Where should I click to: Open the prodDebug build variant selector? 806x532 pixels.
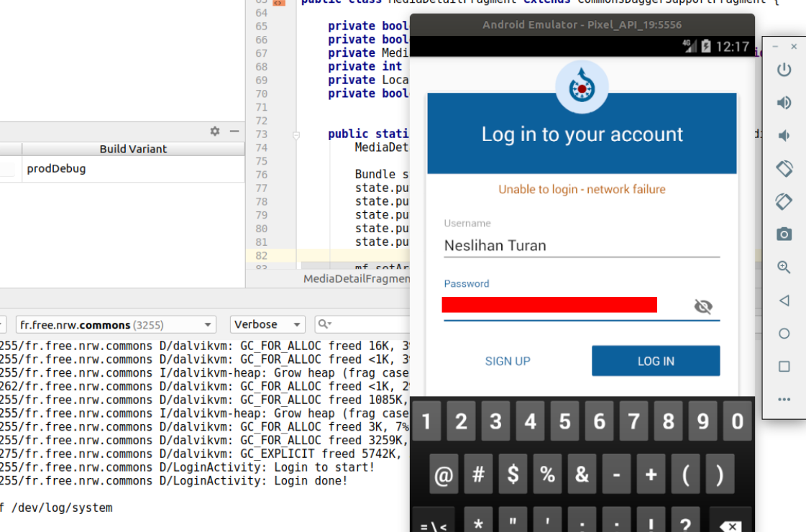(56, 169)
